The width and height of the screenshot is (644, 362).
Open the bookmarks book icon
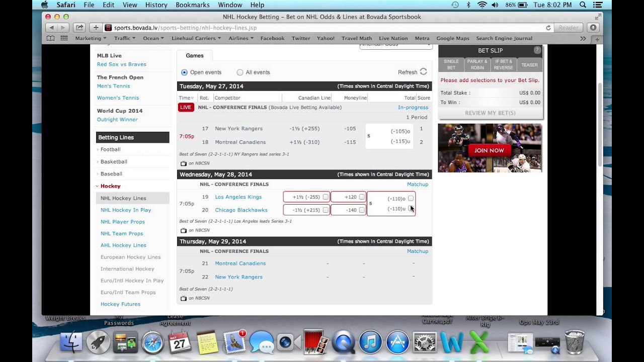tap(50, 38)
